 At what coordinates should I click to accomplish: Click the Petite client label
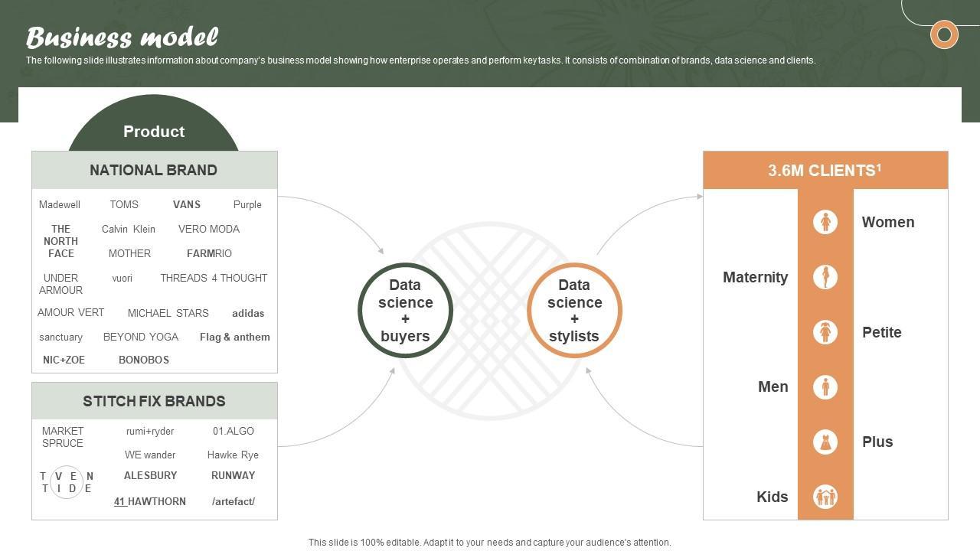click(882, 332)
